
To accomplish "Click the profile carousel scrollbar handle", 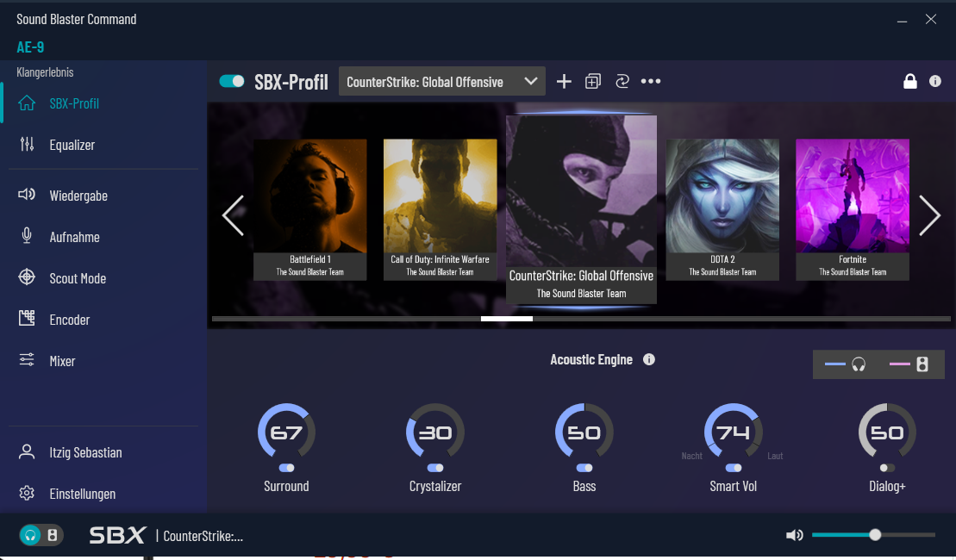I will click(507, 319).
